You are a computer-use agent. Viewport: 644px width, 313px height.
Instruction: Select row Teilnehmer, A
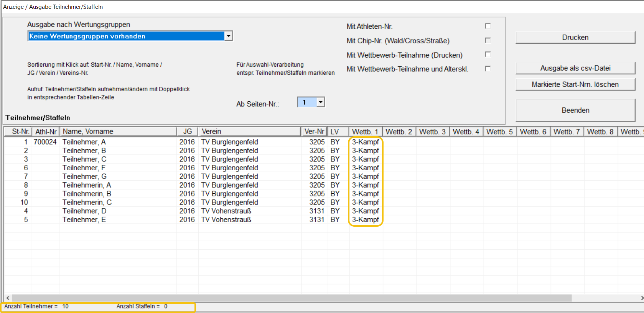point(84,142)
